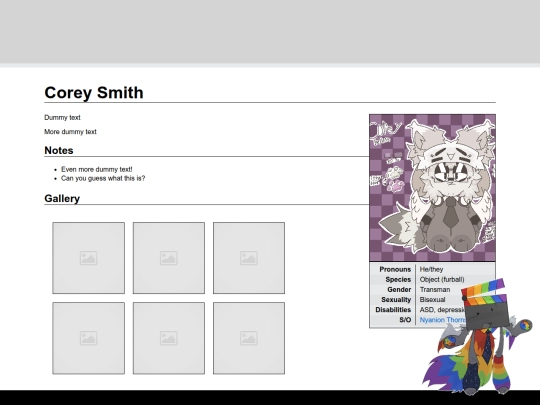Click the Species label in the infobox
Screen dimensions: 540x405
[x=398, y=279]
